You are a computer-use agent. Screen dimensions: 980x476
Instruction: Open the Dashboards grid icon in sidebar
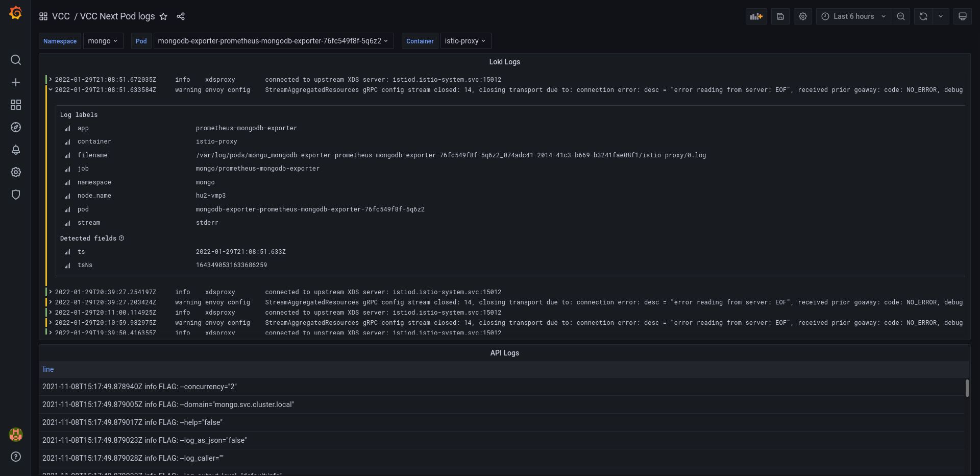coord(16,105)
